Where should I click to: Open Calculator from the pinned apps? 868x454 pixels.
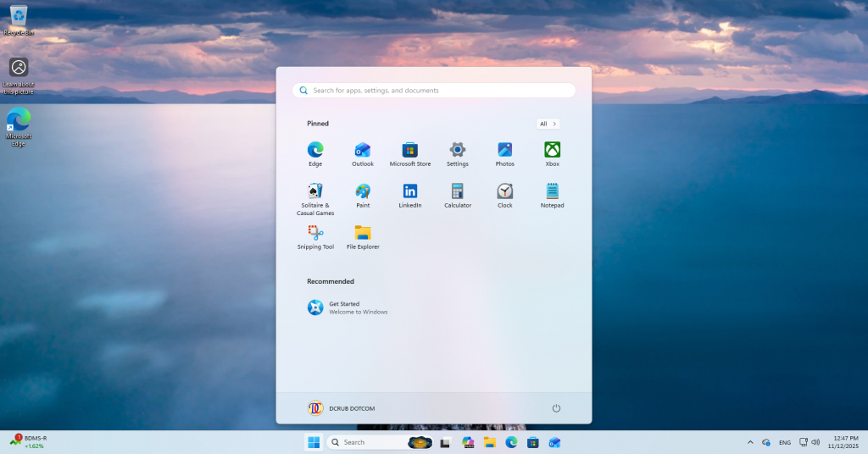tap(457, 196)
